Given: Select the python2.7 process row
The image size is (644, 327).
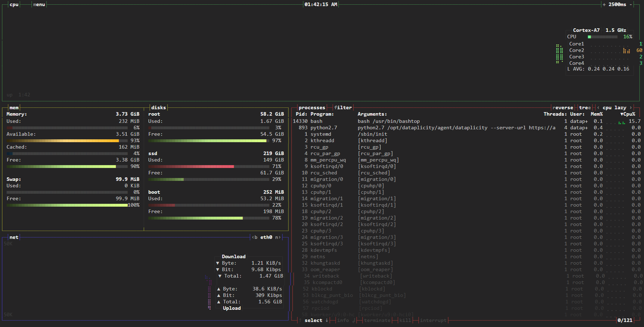Looking at the screenshot, I should 467,128.
